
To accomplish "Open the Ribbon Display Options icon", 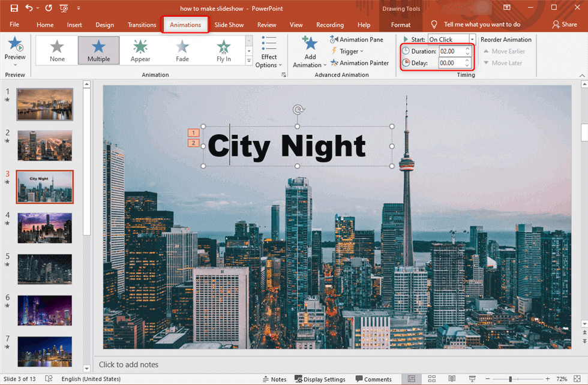I will tap(506, 8).
